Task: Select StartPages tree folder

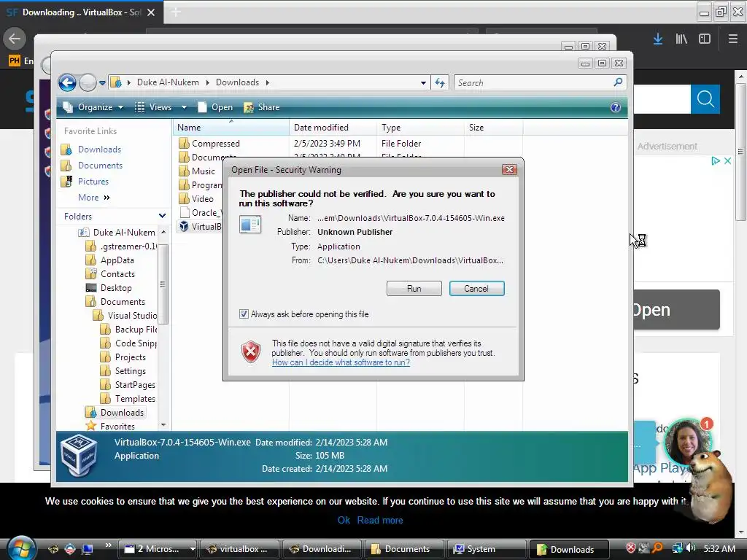Action: (x=135, y=385)
